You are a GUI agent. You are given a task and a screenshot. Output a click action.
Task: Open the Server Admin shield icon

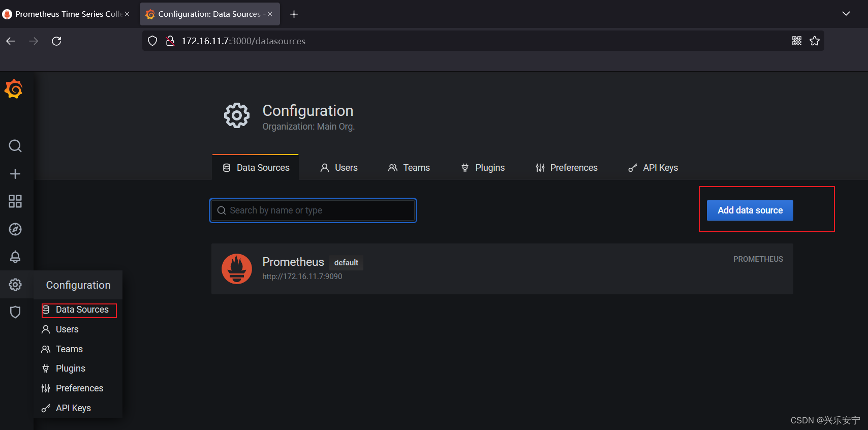tap(15, 312)
